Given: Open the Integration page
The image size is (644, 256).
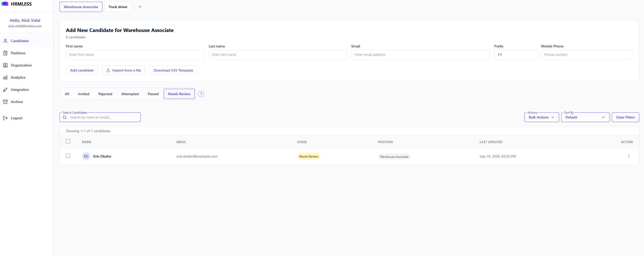Looking at the screenshot, I should point(25,90).
